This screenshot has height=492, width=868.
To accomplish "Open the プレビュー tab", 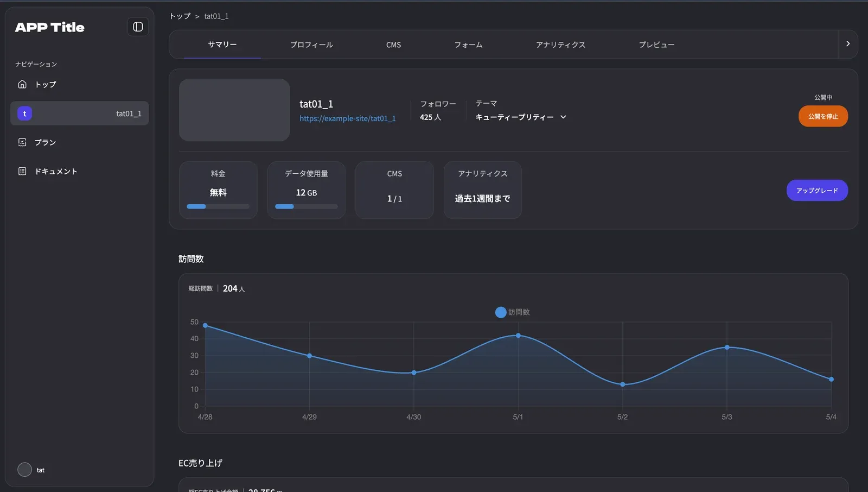I will coord(656,45).
